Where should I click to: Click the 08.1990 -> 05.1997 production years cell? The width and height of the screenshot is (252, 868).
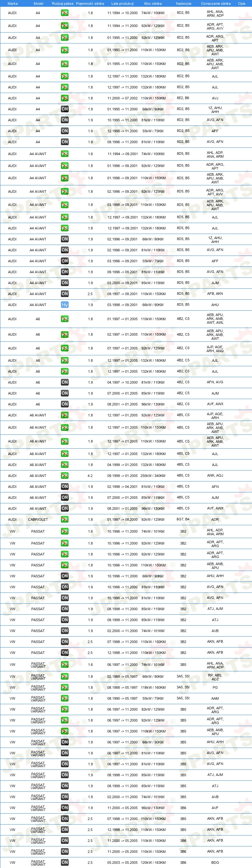(x=122, y=698)
